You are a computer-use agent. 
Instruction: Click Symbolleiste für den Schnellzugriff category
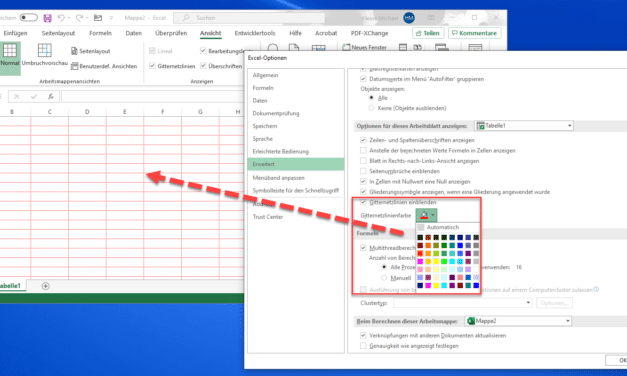click(296, 190)
